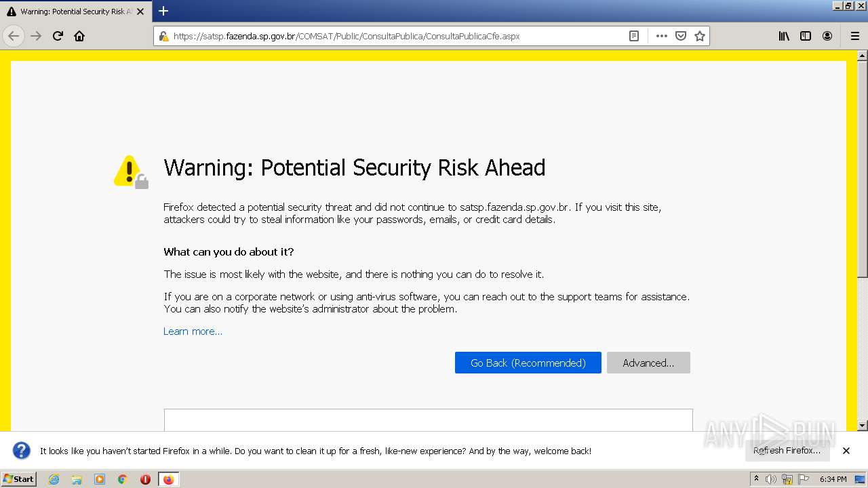Viewport: 868px width, 488px height.
Task: Dismiss the Firefox refresh notification bar
Action: [846, 451]
